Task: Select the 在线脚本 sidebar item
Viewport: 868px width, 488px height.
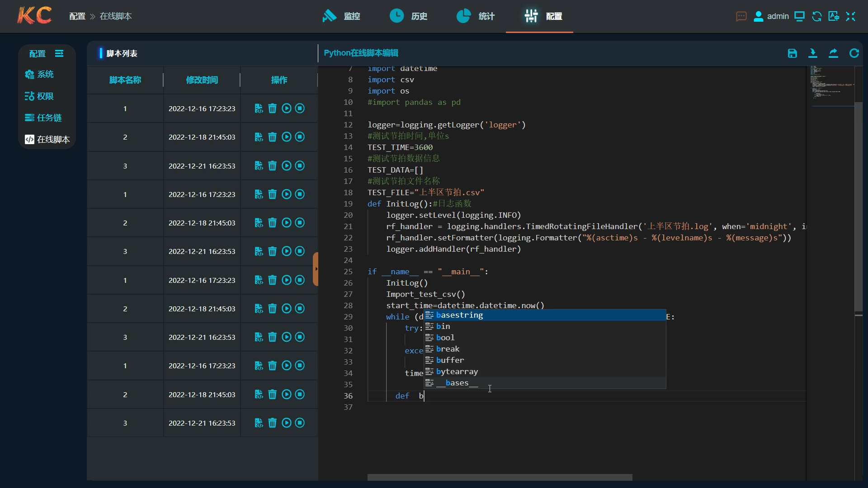Action: click(47, 140)
